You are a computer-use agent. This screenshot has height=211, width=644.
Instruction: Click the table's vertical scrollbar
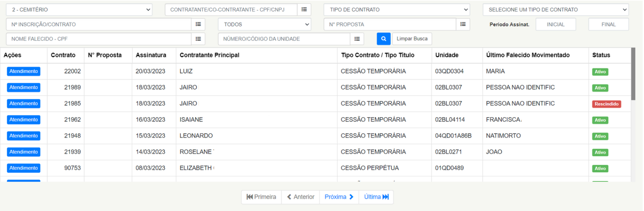(x=633, y=73)
